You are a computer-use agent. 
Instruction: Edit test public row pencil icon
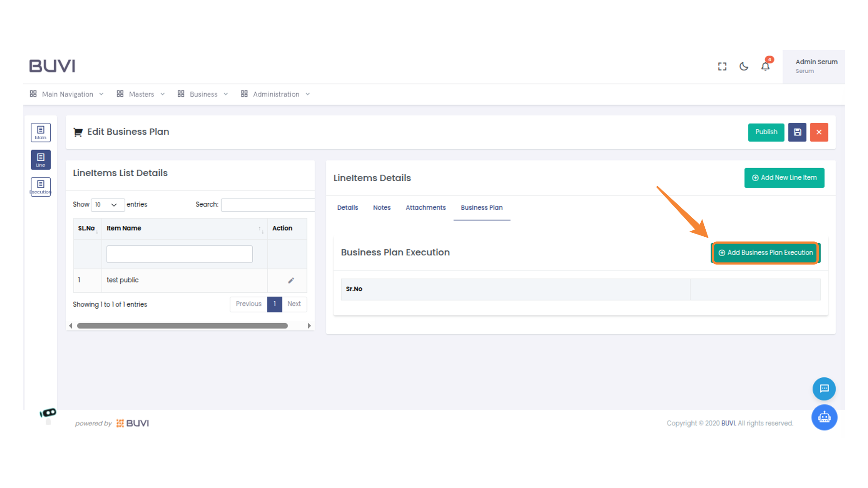pyautogui.click(x=291, y=281)
